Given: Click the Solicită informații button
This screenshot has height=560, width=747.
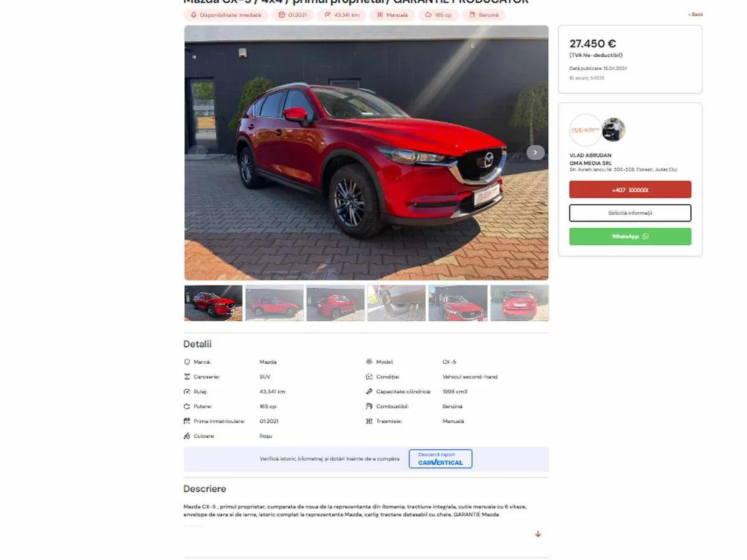Looking at the screenshot, I should tap(630, 213).
